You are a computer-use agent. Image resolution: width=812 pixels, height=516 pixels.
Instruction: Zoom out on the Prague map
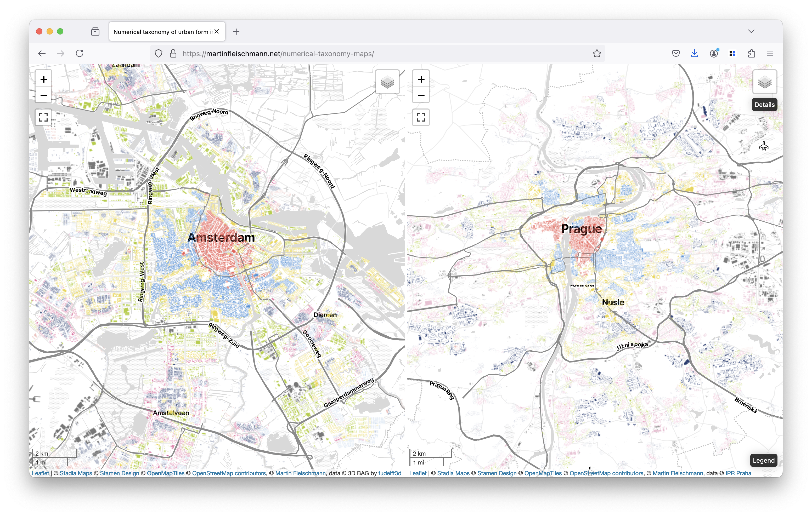421,96
